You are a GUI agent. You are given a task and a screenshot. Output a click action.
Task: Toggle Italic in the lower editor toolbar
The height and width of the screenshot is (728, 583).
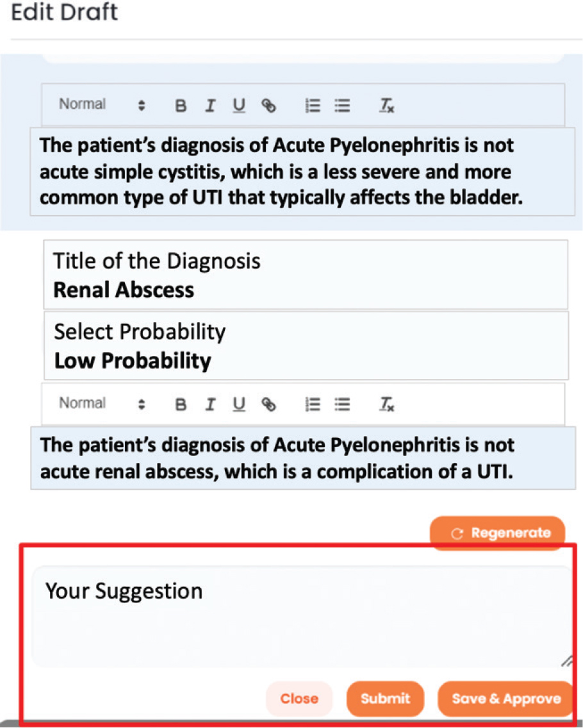210,405
